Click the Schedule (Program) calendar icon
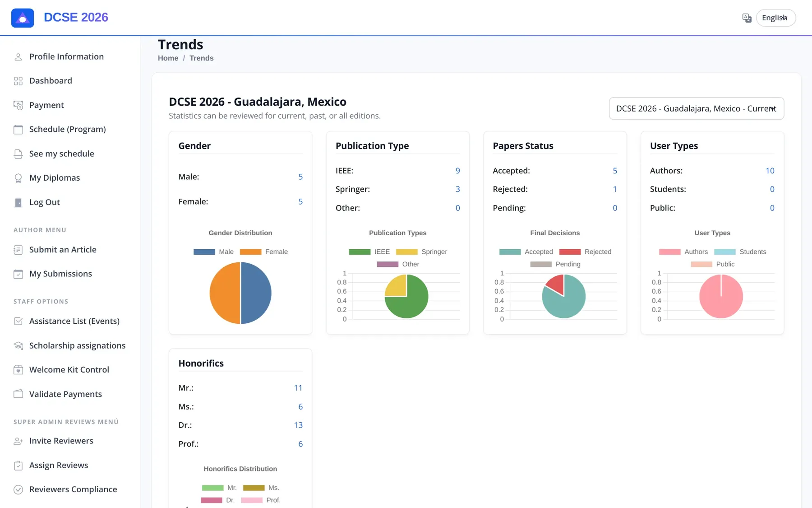Image resolution: width=812 pixels, height=508 pixels. pos(18,130)
